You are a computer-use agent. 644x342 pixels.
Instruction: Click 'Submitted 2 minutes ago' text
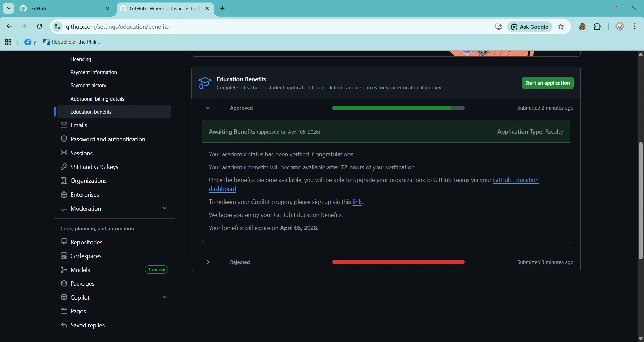point(545,108)
